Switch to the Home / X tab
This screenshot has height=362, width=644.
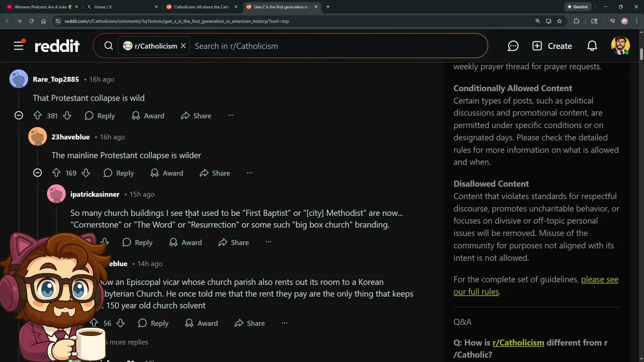(121, 7)
